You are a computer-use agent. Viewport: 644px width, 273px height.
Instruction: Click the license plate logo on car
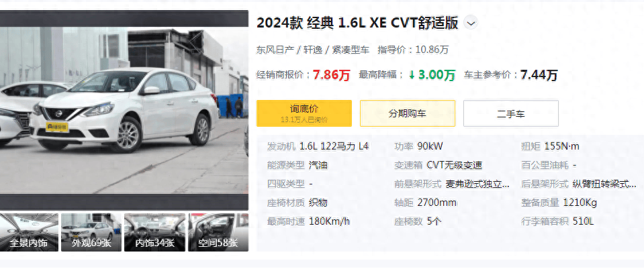click(57, 127)
